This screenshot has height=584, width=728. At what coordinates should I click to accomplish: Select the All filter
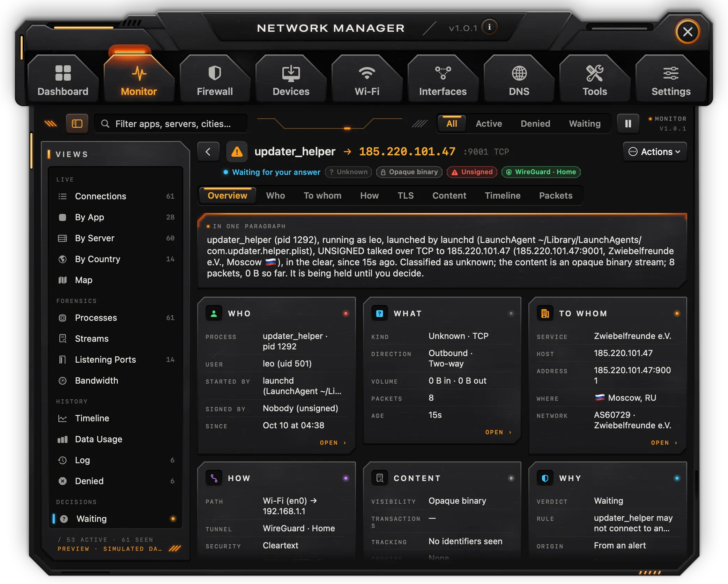coord(452,124)
